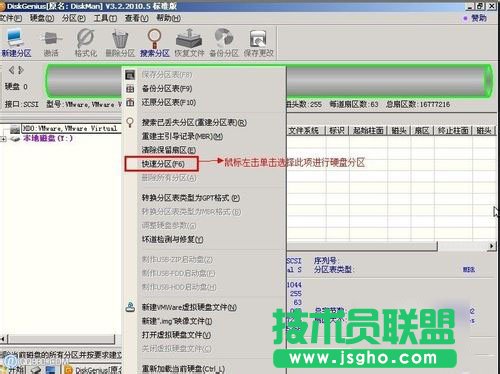Click the icon beside 新建VMWare虚拟硬盘文件
500x374 pixels.
coord(130,307)
